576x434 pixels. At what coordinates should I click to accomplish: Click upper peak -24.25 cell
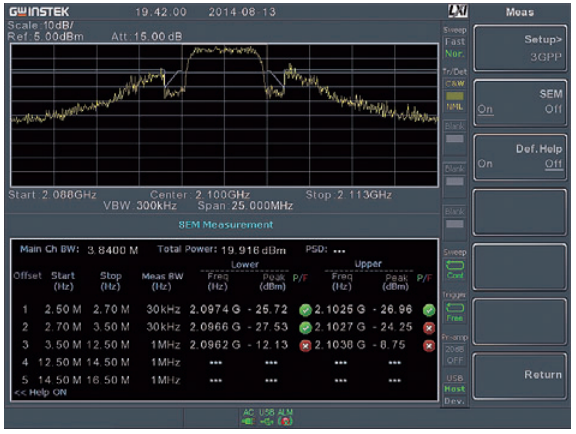[392, 327]
